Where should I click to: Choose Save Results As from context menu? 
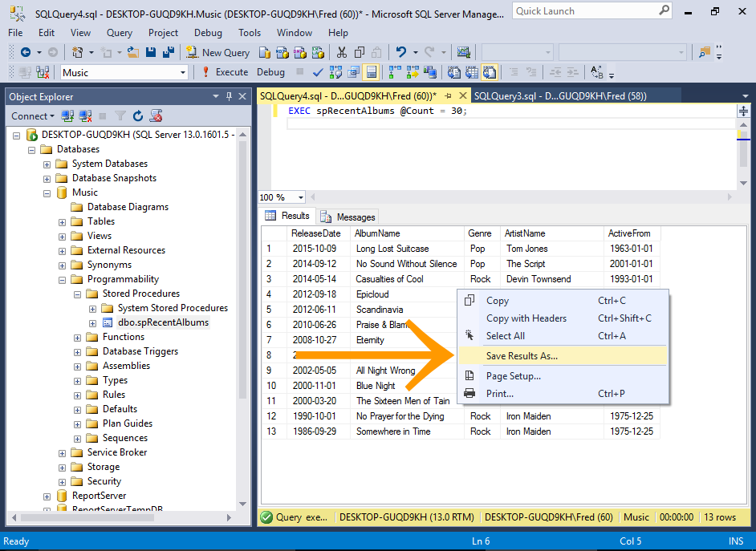pyautogui.click(x=522, y=355)
